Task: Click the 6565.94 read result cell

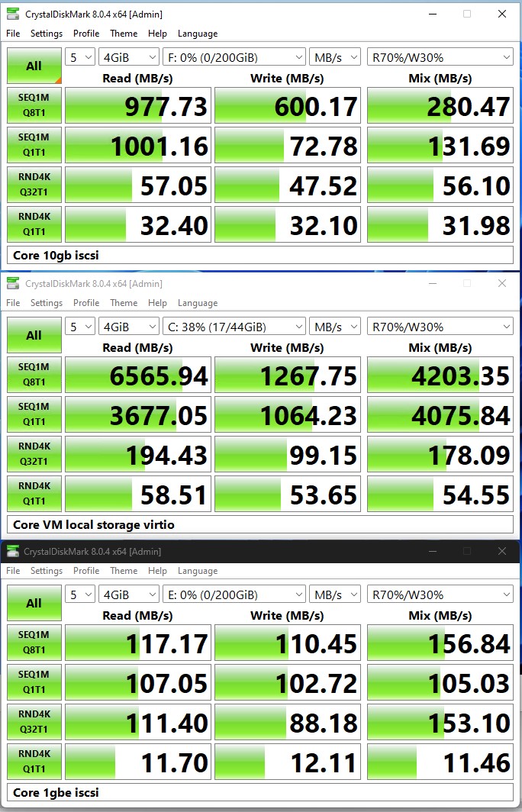Action: pyautogui.click(x=137, y=375)
